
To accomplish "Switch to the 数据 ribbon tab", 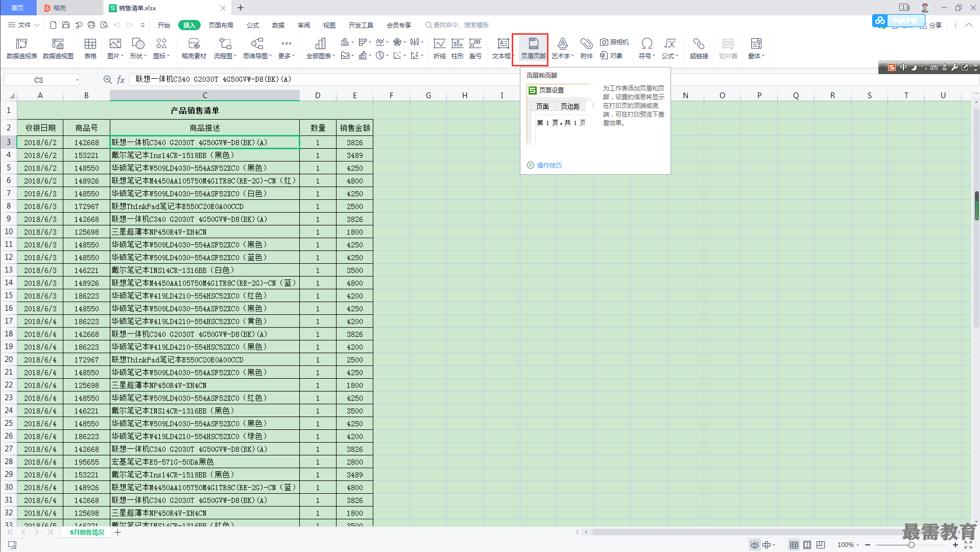I will pos(278,25).
